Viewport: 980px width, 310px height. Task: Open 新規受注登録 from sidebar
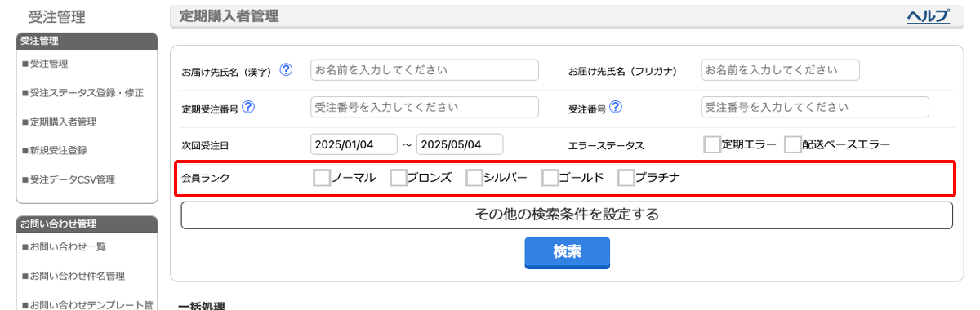click(x=55, y=151)
